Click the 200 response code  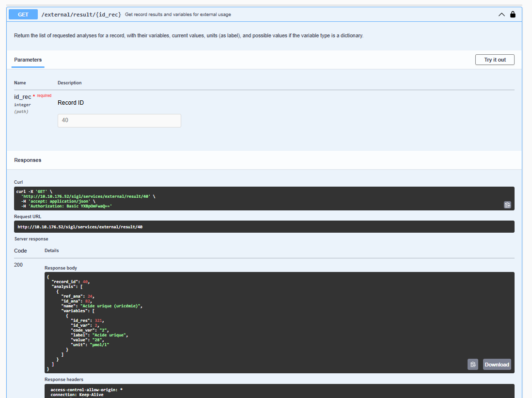pos(18,265)
